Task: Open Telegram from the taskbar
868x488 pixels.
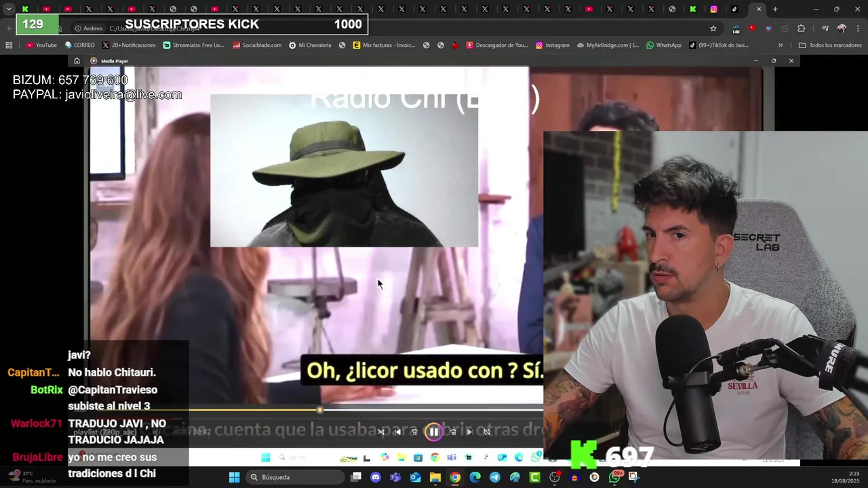Action: coord(495,477)
